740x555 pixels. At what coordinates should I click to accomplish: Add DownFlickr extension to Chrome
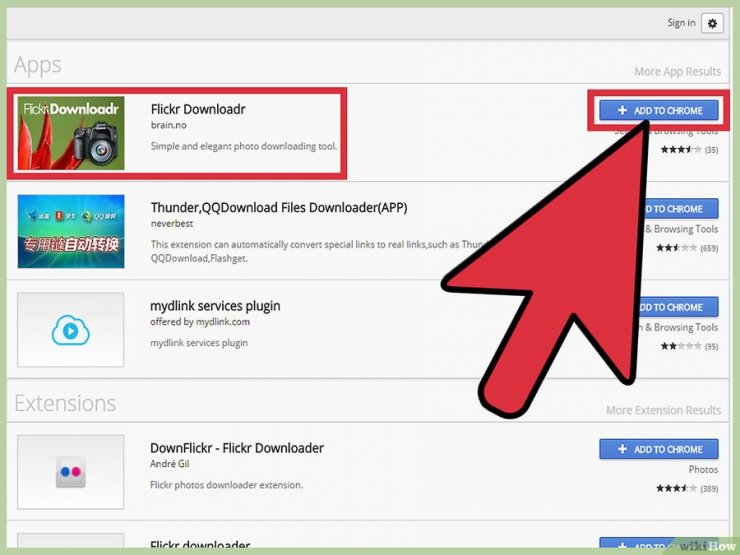[x=659, y=449]
